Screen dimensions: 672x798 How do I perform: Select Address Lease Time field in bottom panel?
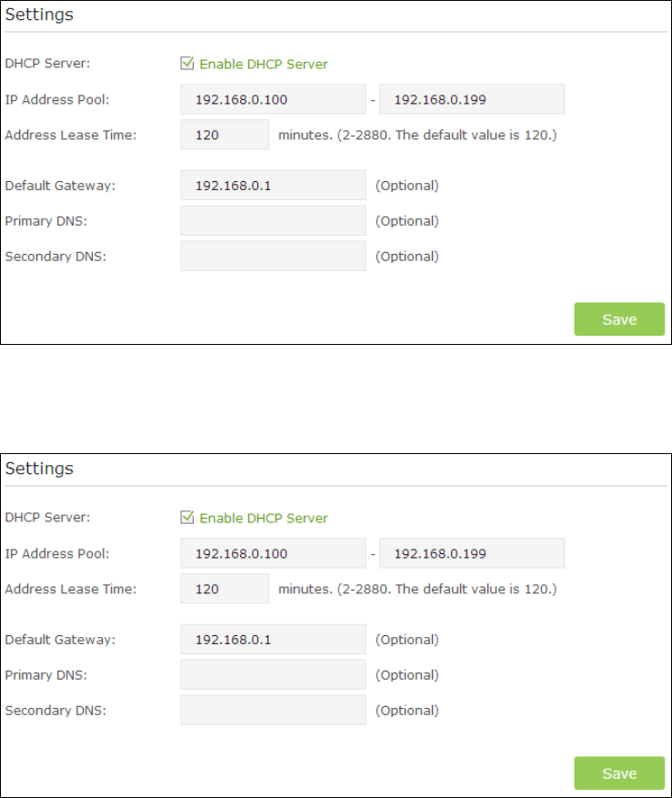225,589
